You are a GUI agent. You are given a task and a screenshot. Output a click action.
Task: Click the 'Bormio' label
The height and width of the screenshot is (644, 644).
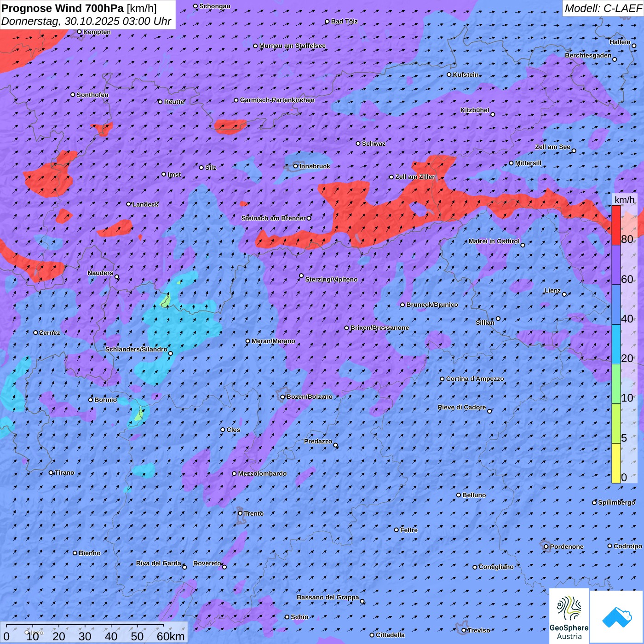coord(105,400)
